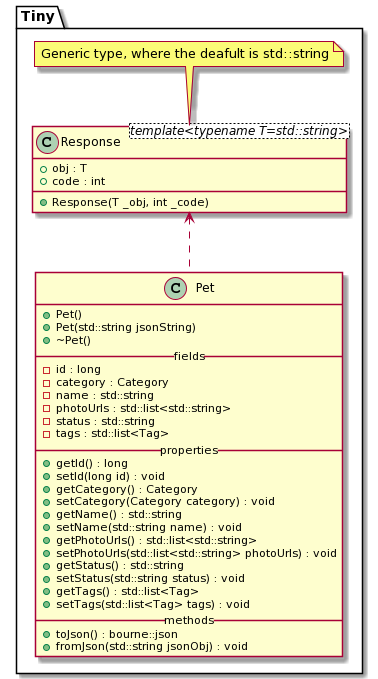This screenshot has height=679, width=378.
Task: Click the public circle next to obj : T
Action: (42, 169)
